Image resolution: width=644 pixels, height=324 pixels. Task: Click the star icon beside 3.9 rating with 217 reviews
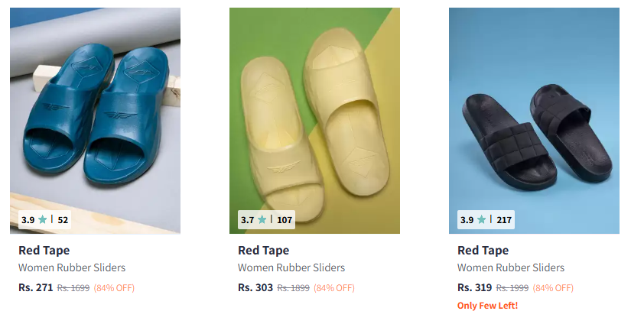click(481, 220)
